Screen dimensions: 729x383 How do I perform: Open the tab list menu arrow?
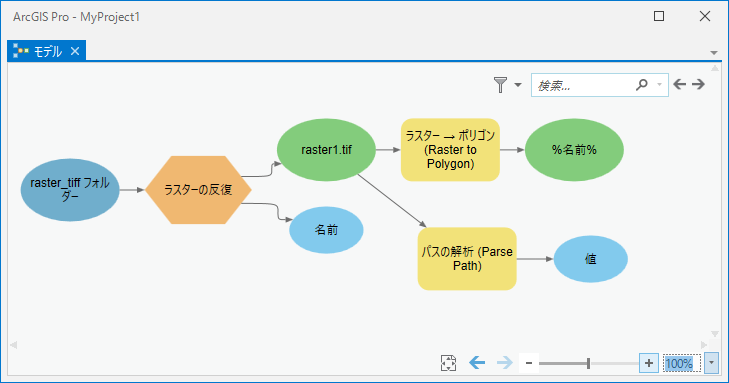(x=714, y=53)
